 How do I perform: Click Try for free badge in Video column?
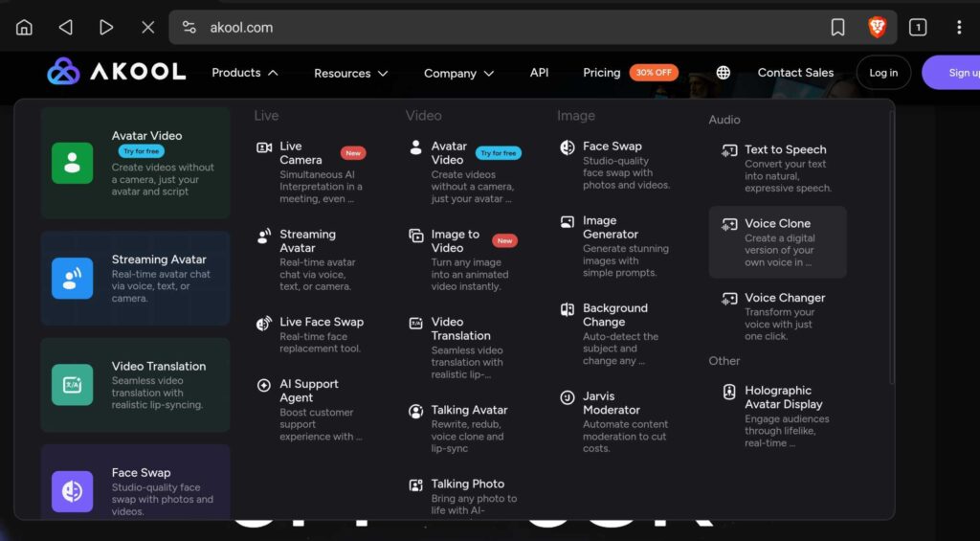click(498, 153)
